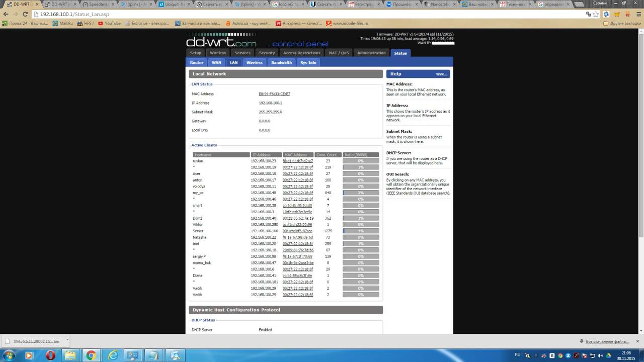Screen dimensions: 644x362
Task: Open the downloaded XM.v5.5.11 .bin file
Action: (x=33, y=341)
